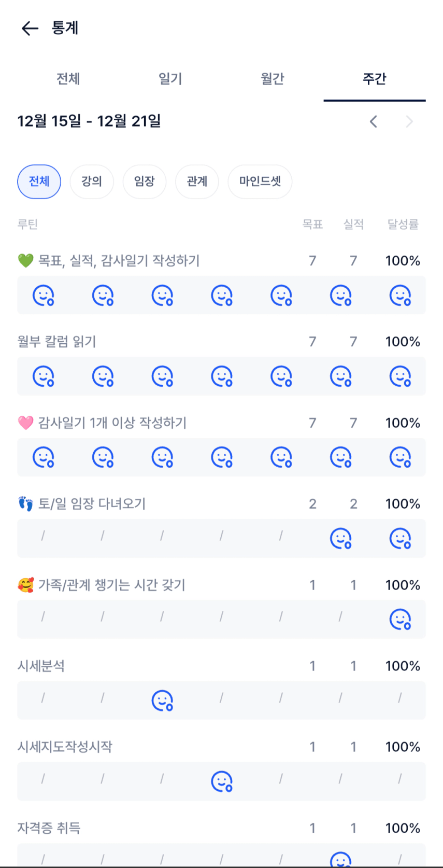Click last smiley in 월부 칼럼 읽기 row
This screenshot has height=868, width=443.
[x=400, y=376]
